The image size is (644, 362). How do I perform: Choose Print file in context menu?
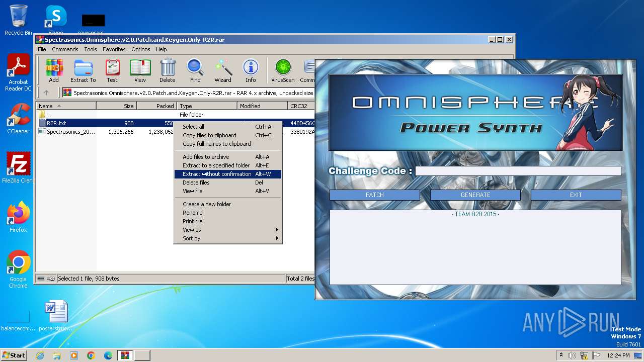[x=227, y=221]
